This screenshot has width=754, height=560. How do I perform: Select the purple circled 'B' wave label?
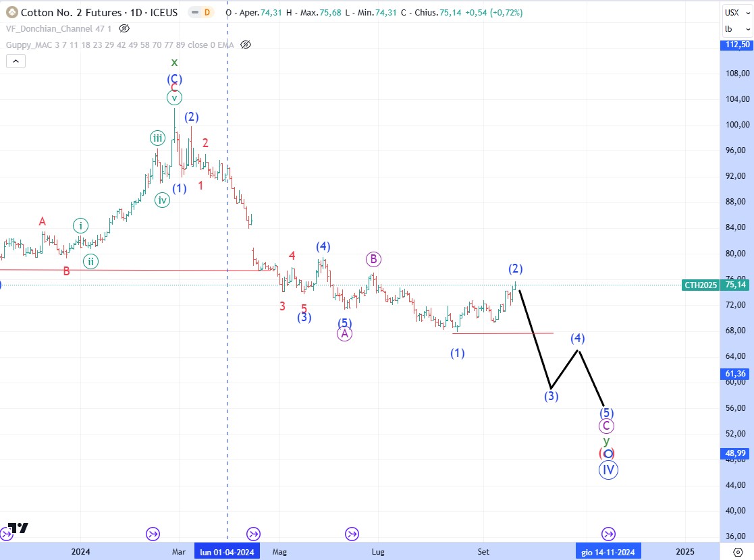click(x=374, y=260)
